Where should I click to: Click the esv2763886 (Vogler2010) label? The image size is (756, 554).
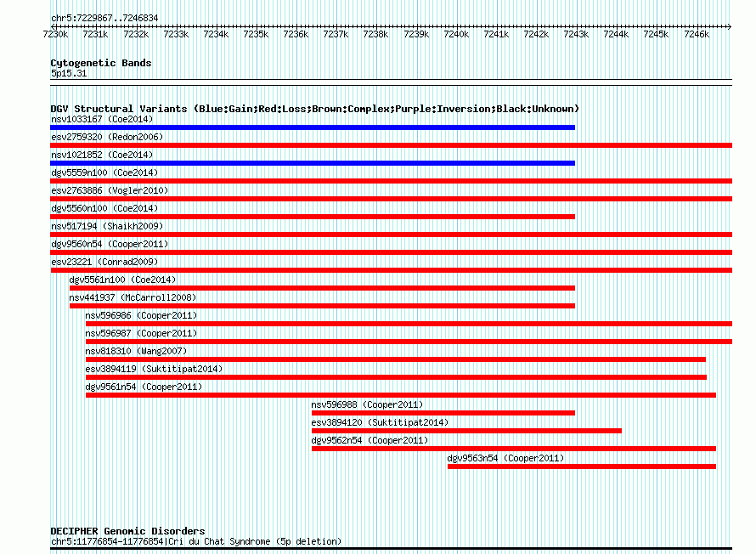click(110, 190)
